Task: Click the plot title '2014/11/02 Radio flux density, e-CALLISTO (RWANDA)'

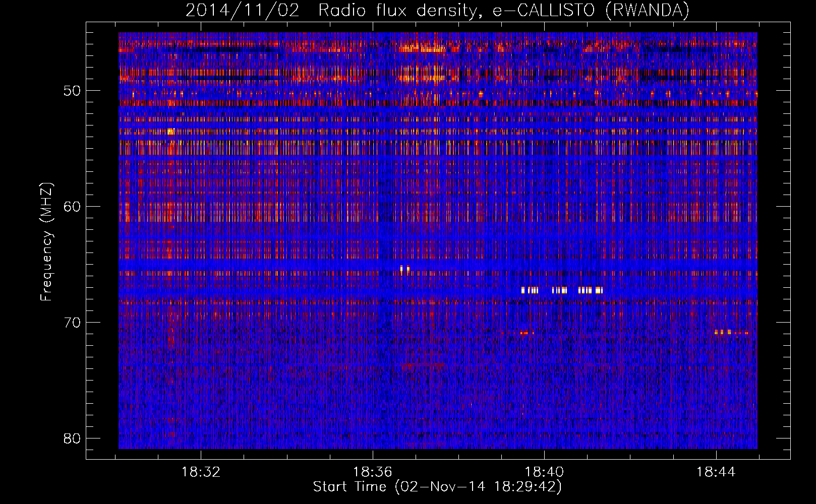Action: point(437,11)
